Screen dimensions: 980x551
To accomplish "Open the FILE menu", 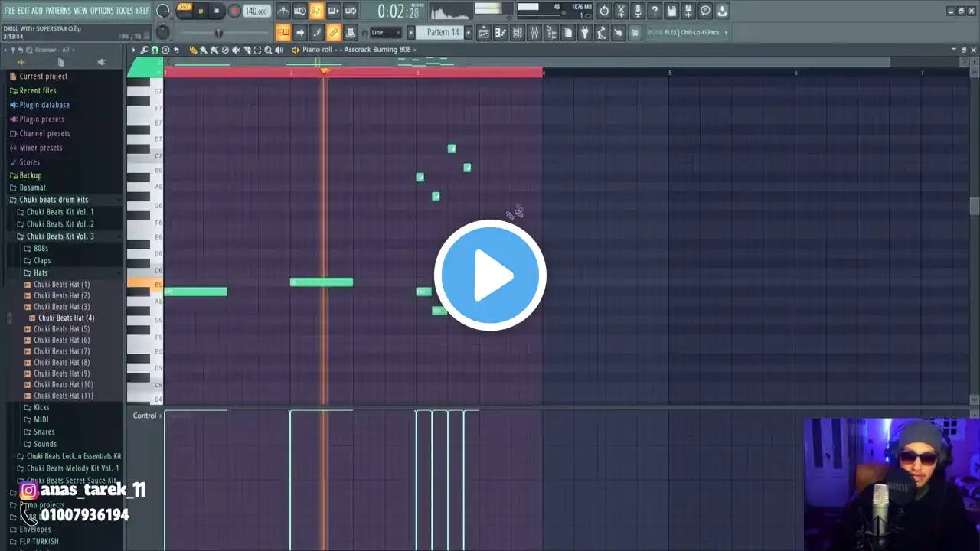I will pos(9,11).
